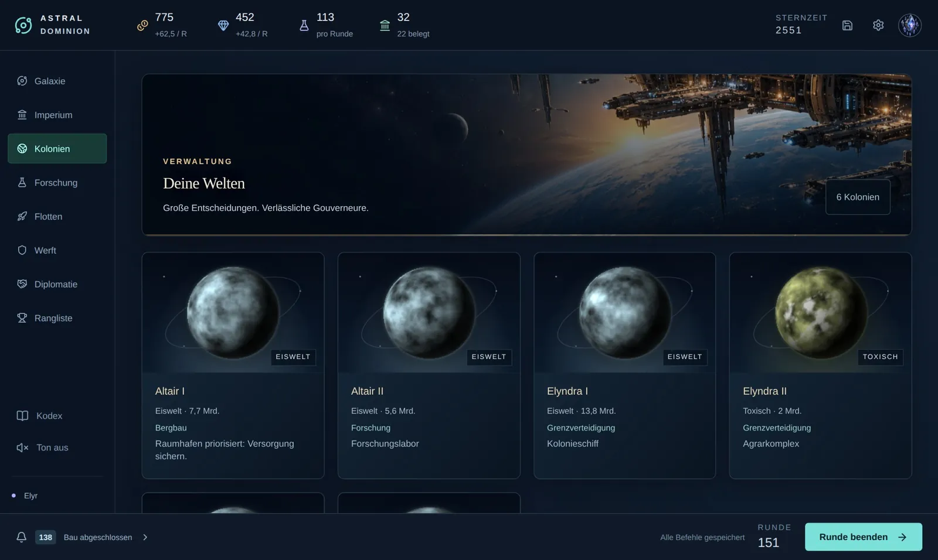Go to the Imperium section
Viewport: 938px width, 560px height.
coord(57,115)
